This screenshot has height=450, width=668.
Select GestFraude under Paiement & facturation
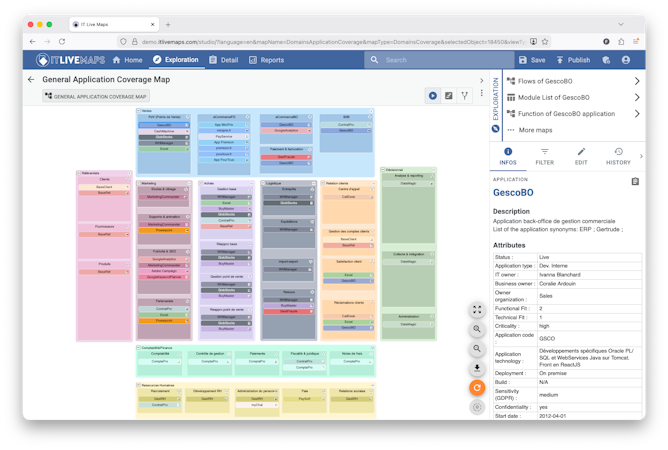(x=286, y=157)
